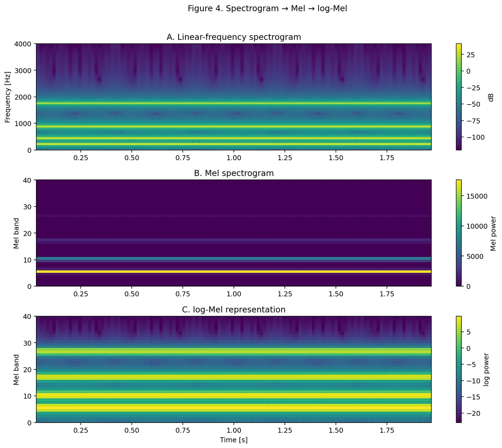Click the 15000 tick on the Mel power colorbar
This screenshot has height=448, width=502.
(477, 196)
